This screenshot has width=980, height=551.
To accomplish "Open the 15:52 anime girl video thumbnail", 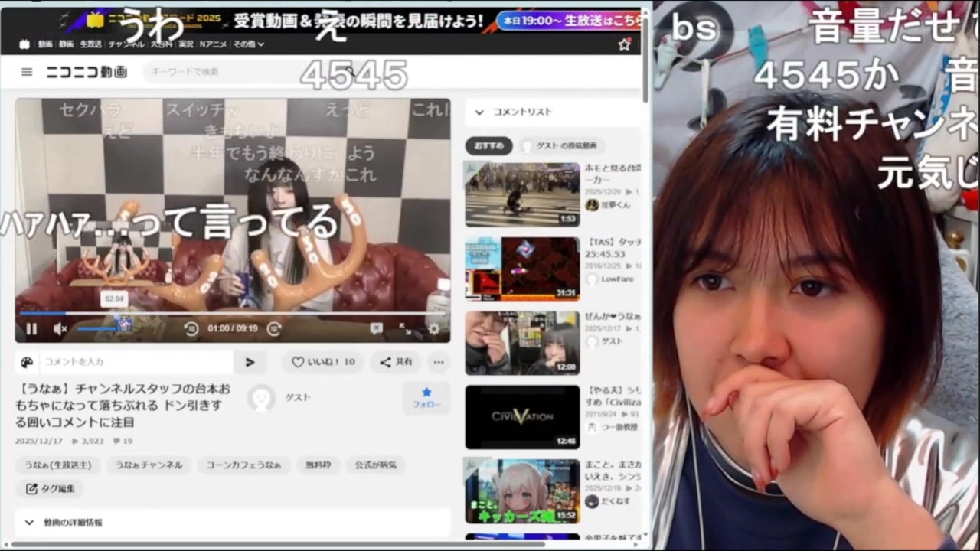I will pyautogui.click(x=522, y=491).
